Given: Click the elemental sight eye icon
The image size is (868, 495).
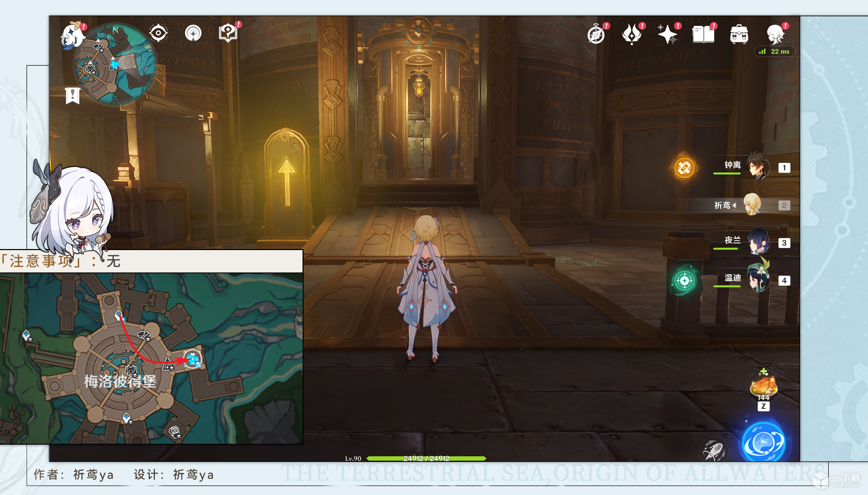Looking at the screenshot, I should [158, 33].
